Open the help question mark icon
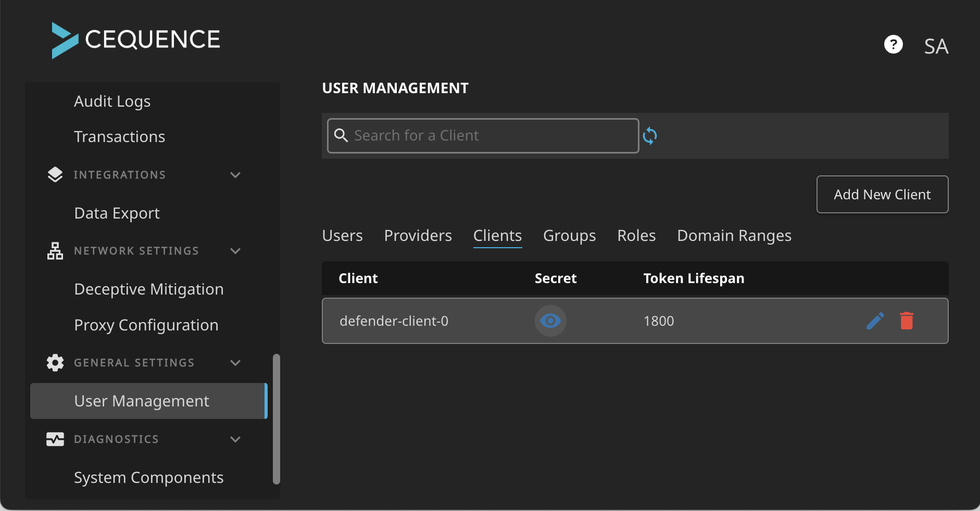This screenshot has height=511, width=980. 894,44
